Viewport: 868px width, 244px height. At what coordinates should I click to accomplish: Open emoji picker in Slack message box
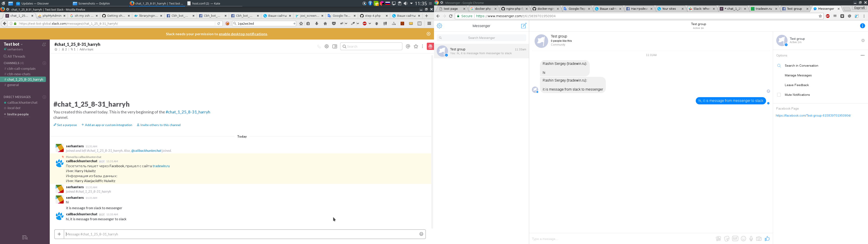tap(421, 234)
